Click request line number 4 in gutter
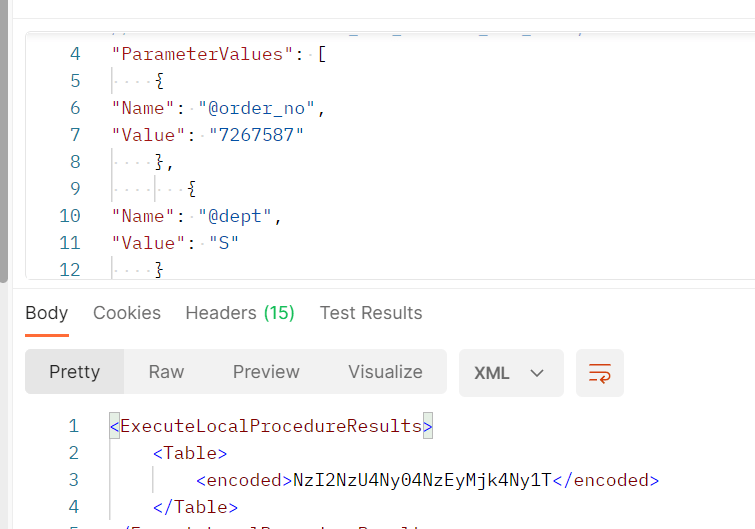Screen dimensions: 755x529 [x=75, y=54]
